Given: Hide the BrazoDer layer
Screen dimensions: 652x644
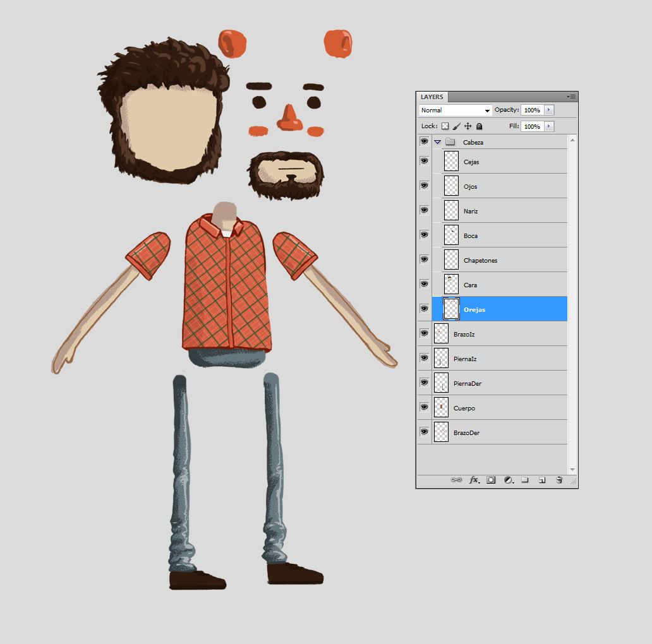Looking at the screenshot, I should (424, 432).
